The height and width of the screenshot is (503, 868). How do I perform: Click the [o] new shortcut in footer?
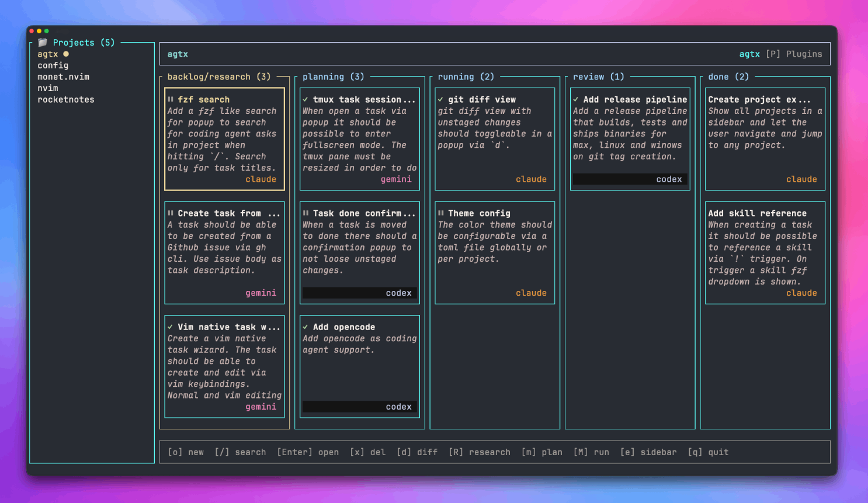186,452
